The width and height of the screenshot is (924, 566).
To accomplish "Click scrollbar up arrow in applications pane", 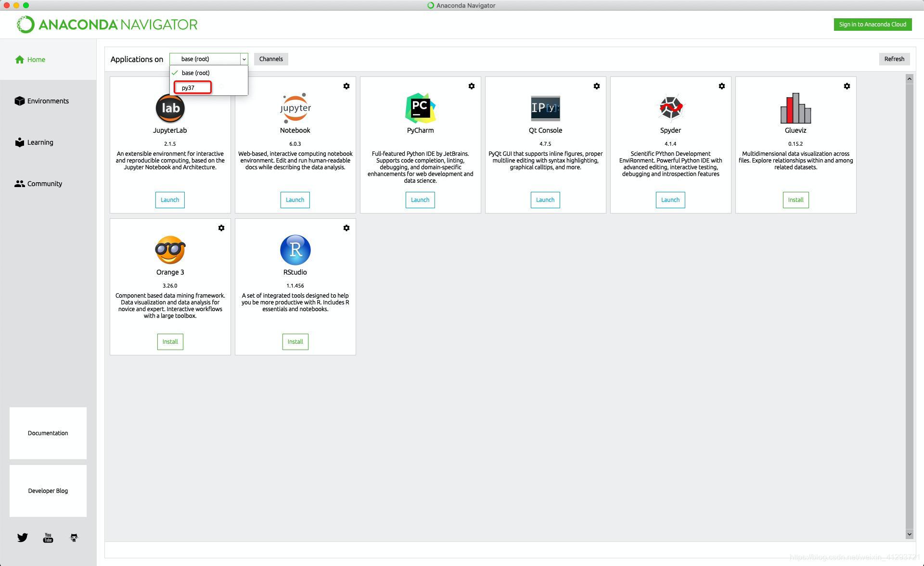I will coord(910,78).
